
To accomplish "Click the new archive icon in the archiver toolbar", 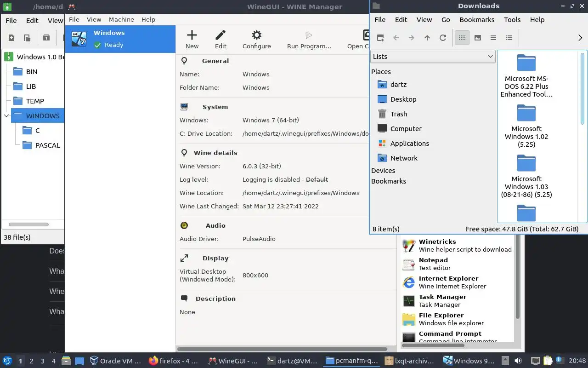I will tap(11, 38).
